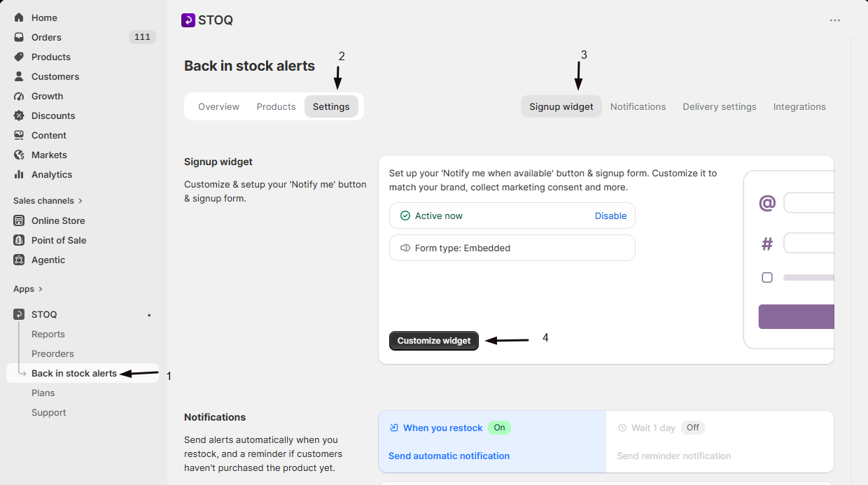Open Support under STOQ
Image resolution: width=868 pixels, height=485 pixels.
[48, 412]
